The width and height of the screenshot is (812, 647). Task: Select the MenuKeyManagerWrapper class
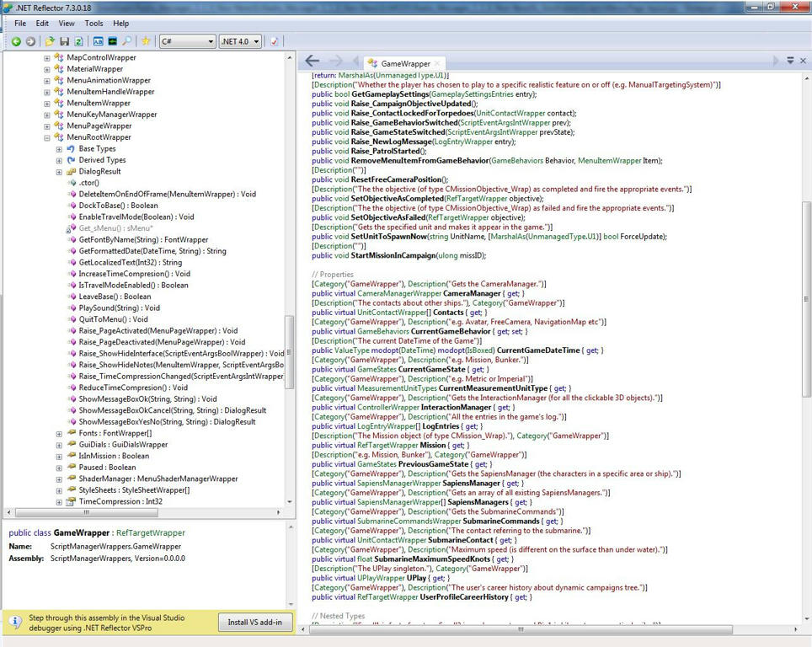pos(112,115)
